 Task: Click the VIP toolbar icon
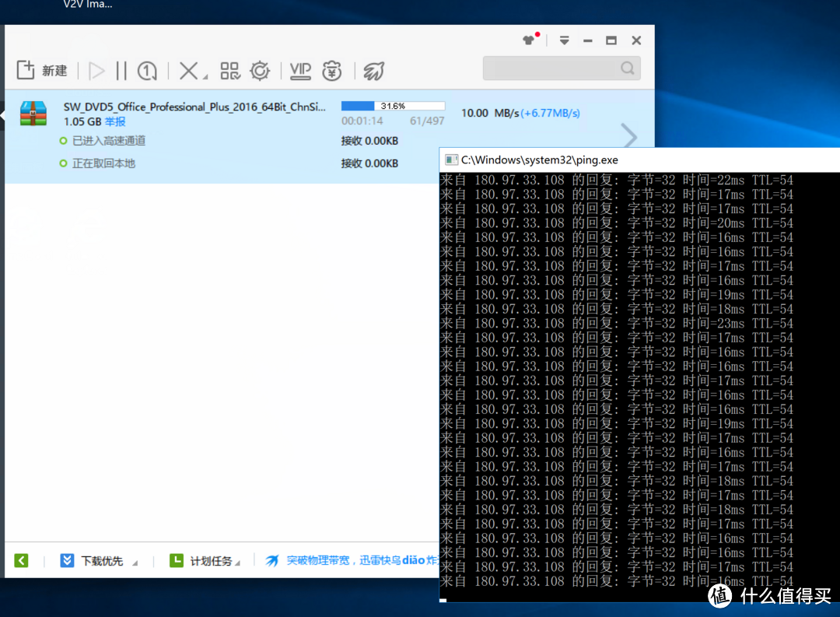[x=300, y=71]
